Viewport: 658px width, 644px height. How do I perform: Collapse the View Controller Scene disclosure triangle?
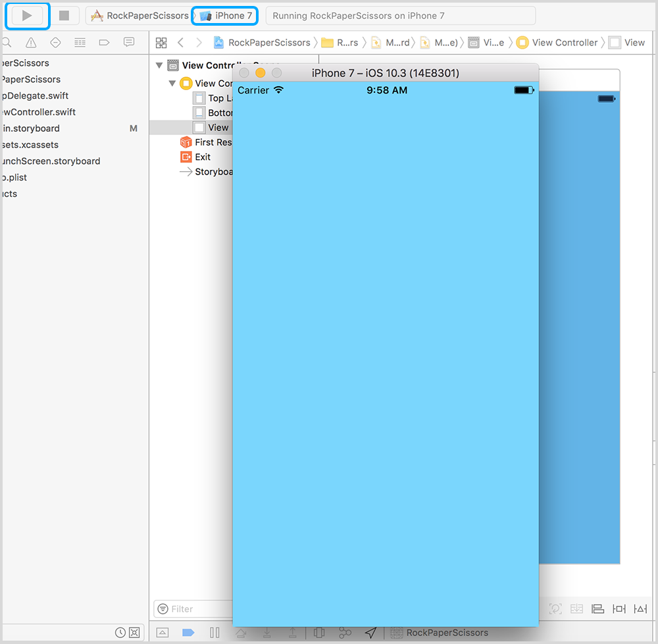tap(159, 66)
